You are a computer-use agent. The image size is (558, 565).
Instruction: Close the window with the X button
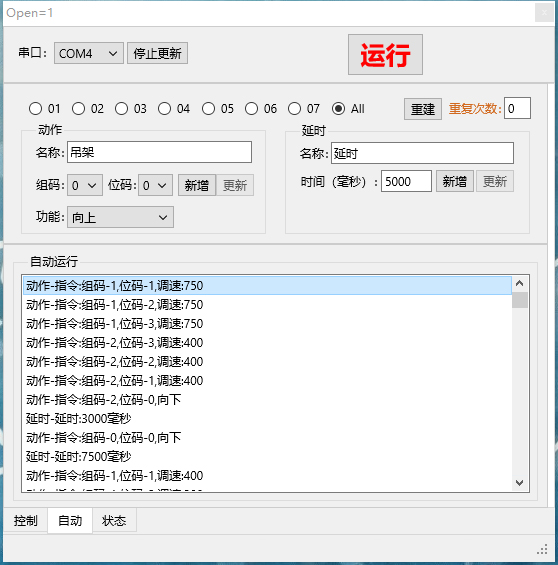point(544,13)
